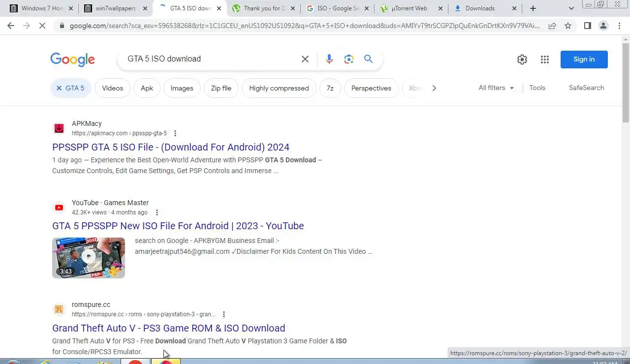
Task: Switch to ISO - Google Search tab
Action: [337, 8]
